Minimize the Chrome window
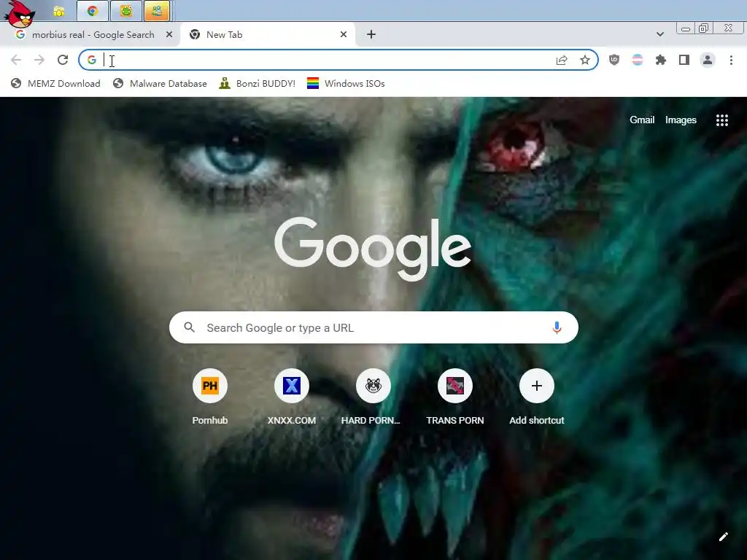747x560 pixels. [x=686, y=28]
